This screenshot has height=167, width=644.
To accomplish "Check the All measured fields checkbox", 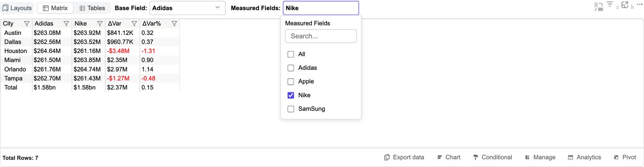I will pyautogui.click(x=291, y=54).
